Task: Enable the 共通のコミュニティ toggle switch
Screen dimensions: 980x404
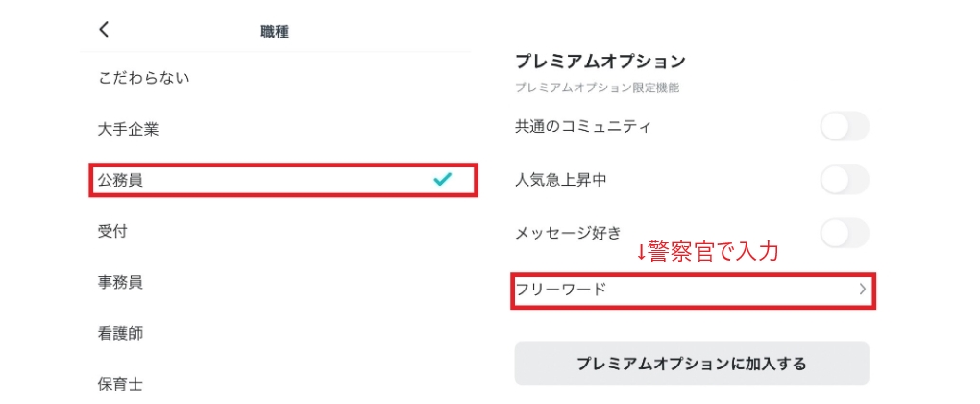Action: point(845,126)
